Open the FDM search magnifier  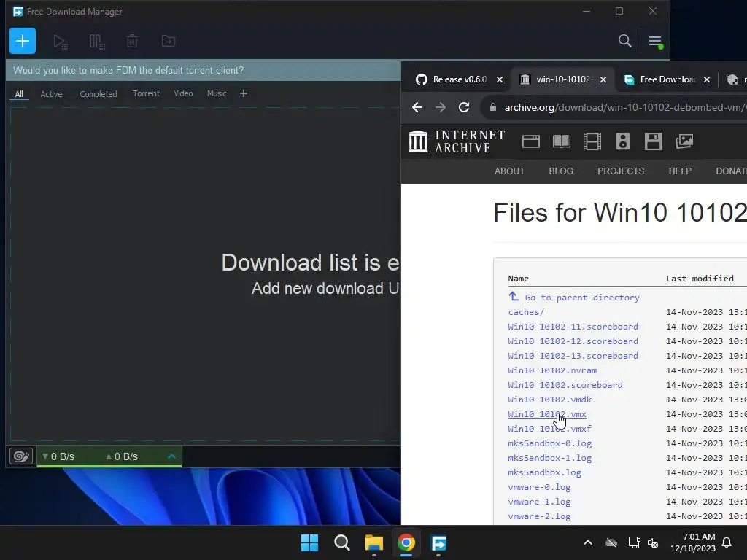624,41
